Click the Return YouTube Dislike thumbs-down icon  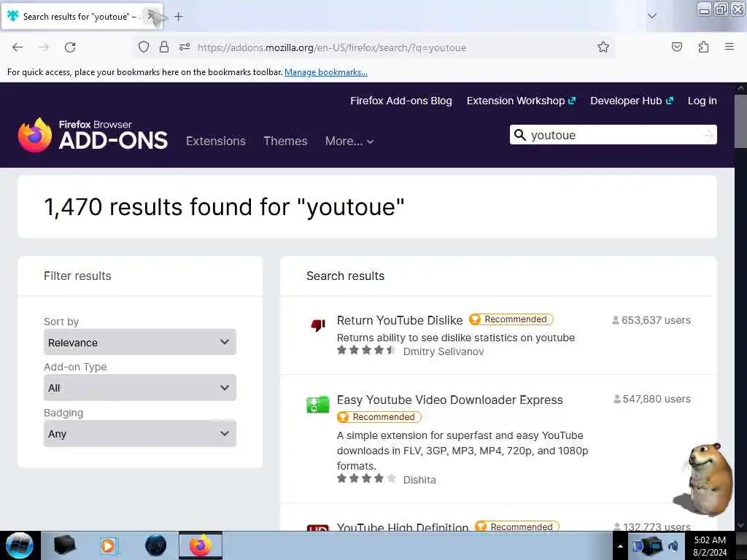pyautogui.click(x=318, y=325)
